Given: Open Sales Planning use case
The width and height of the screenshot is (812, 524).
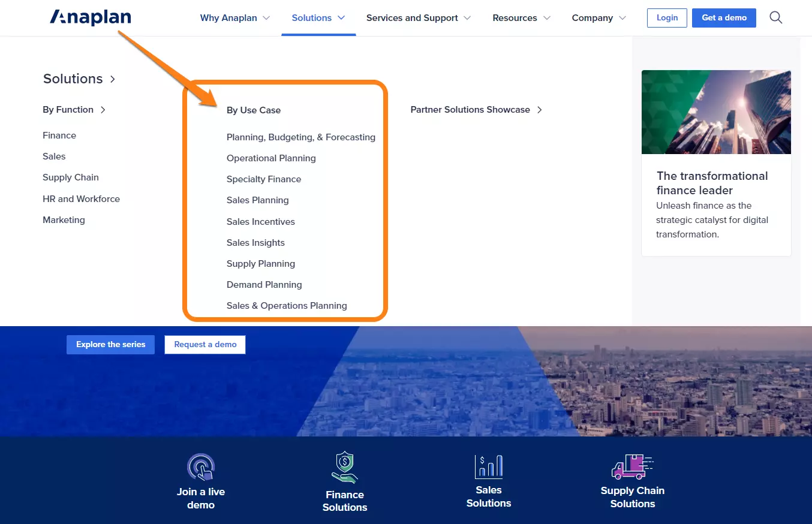Looking at the screenshot, I should tap(258, 200).
